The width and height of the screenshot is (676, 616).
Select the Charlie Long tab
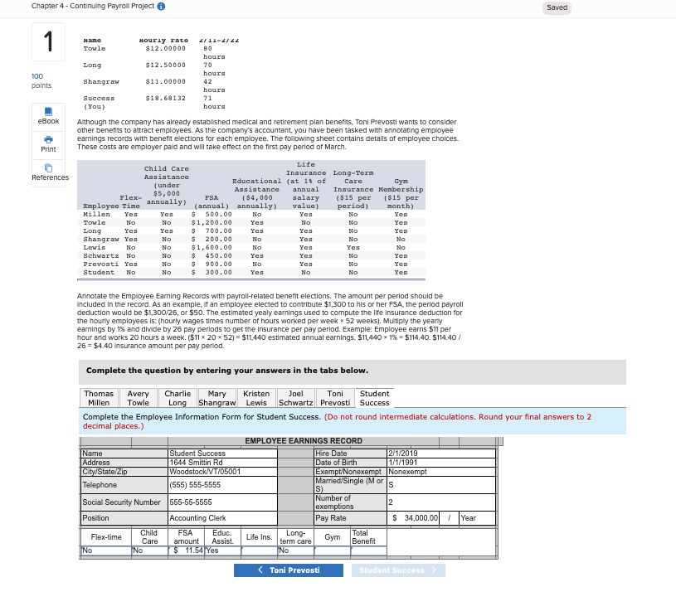tap(177, 398)
